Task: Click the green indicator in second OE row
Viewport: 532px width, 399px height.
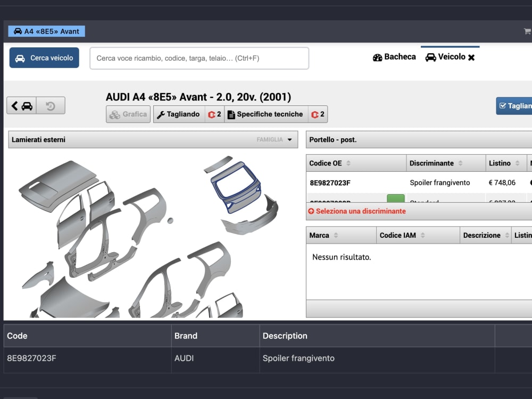Action: coord(396,198)
